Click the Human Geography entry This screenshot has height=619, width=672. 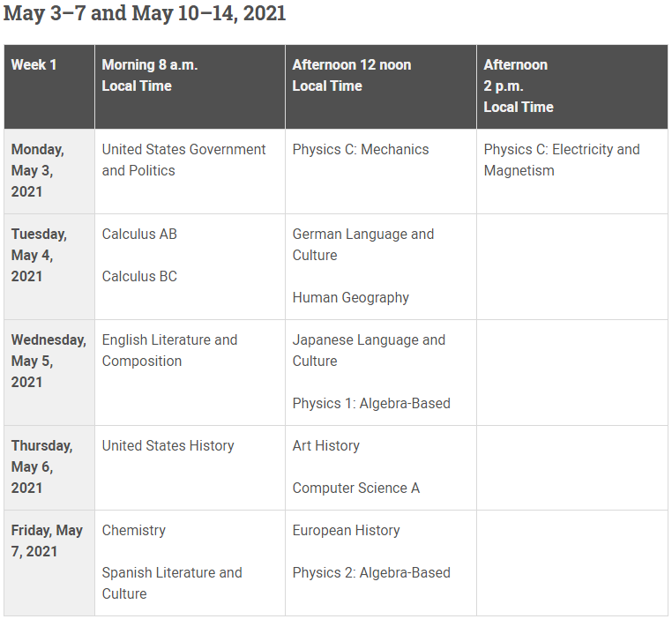point(351,297)
